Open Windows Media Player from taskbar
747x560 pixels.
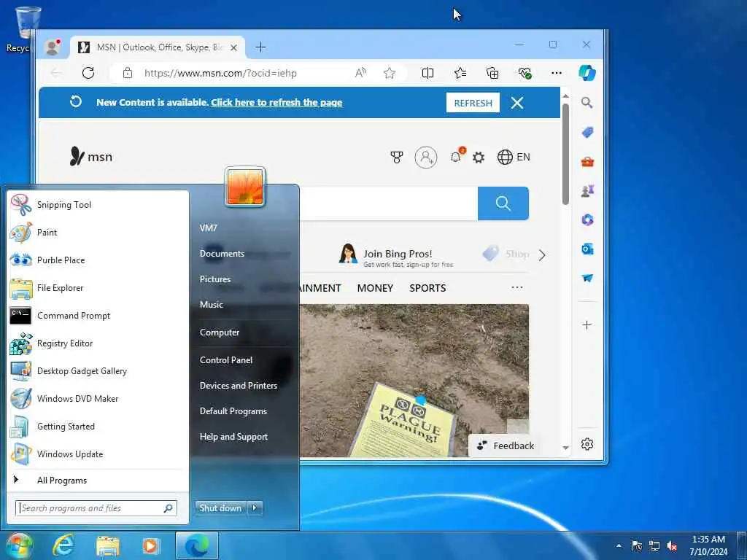pos(151,545)
